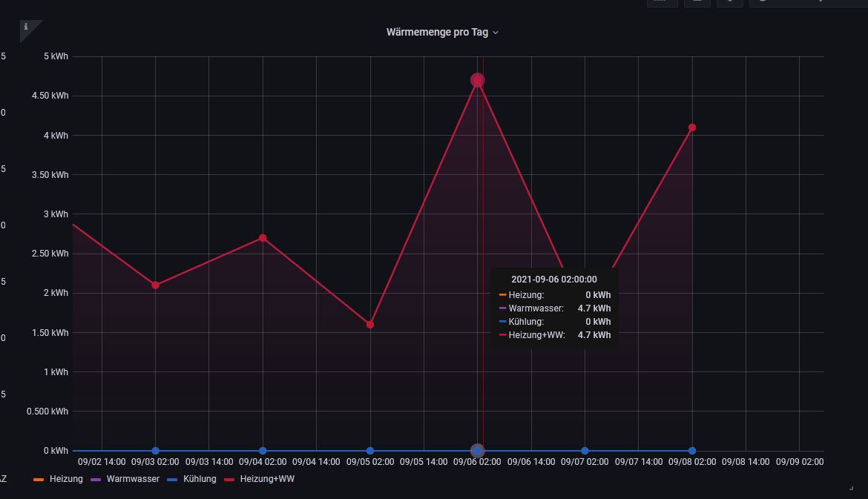Click the 1.50 kWh y-axis label

point(50,332)
